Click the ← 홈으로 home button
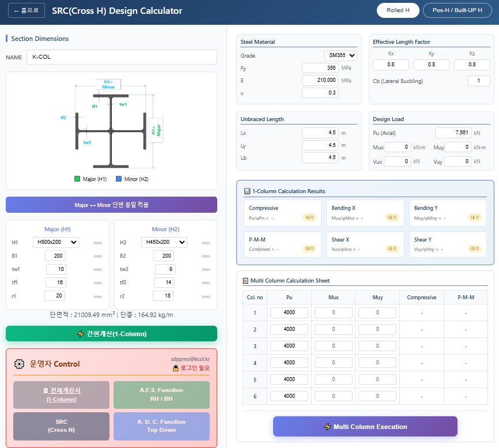Screen dimensions: 499x448 [26, 10]
